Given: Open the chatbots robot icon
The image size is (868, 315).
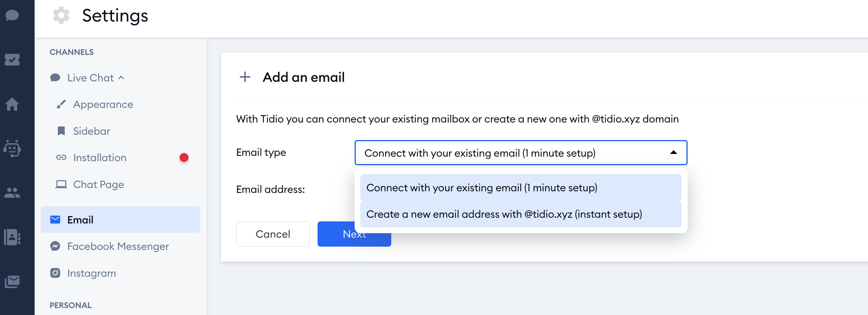Looking at the screenshot, I should coord(12,149).
